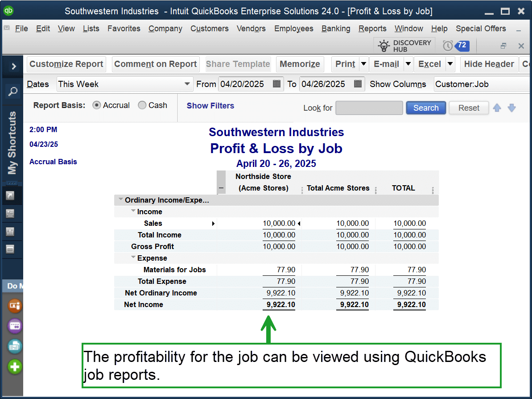Click the Materials for Jobs row label
532x399 pixels.
(174, 270)
